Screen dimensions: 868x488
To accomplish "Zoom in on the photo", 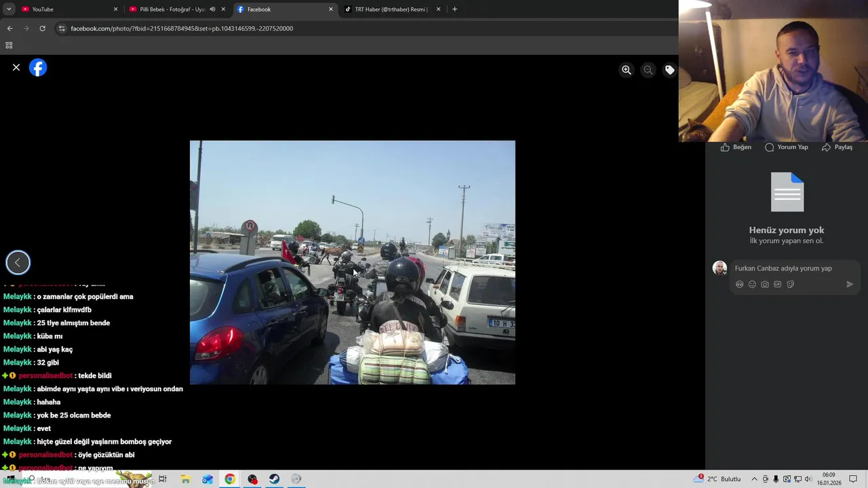I will [x=627, y=70].
